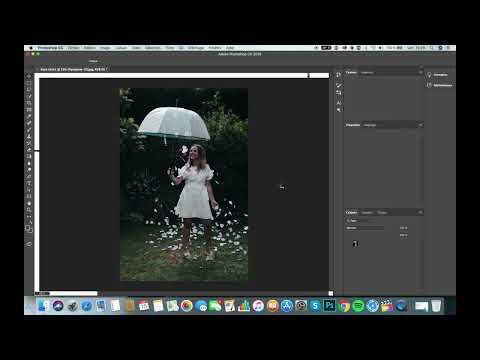Select the Rectangular Marquee tool
Screen dimensions: 480x360
(29, 83)
